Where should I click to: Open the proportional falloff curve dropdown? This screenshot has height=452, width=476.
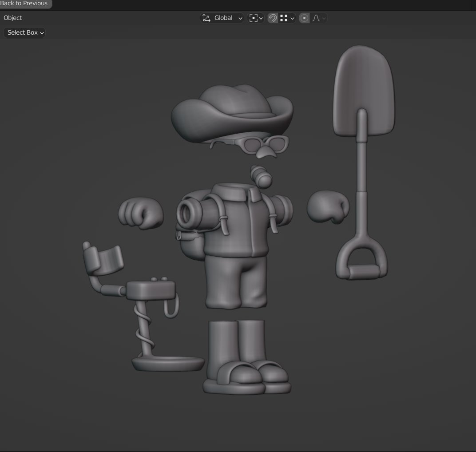319,18
